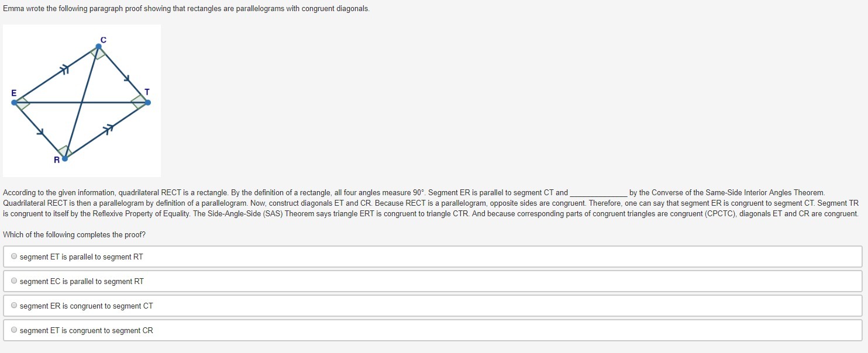Choose the 'segment EC is parallel to segment RT' radio button
Screen dimensions: 868x353
pos(13,281)
